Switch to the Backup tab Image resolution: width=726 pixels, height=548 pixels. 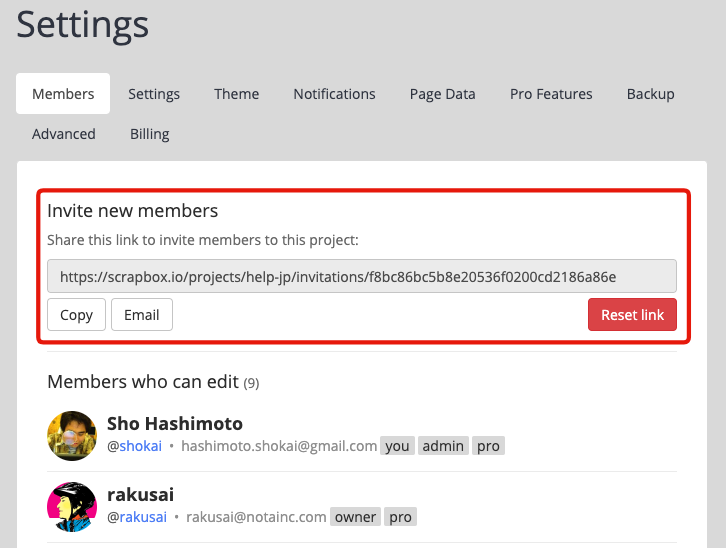click(650, 94)
